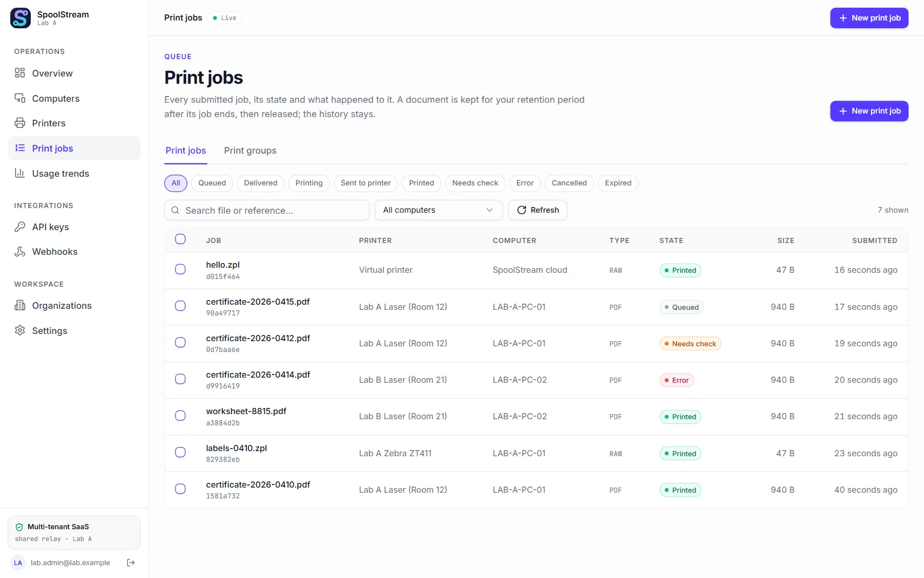Filter by Expired chip
The image size is (924, 578).
click(x=618, y=183)
